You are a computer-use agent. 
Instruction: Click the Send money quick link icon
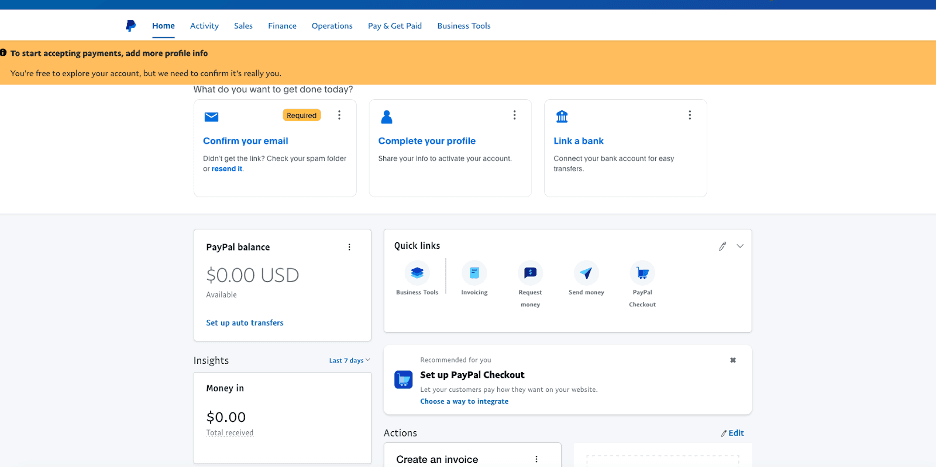586,273
